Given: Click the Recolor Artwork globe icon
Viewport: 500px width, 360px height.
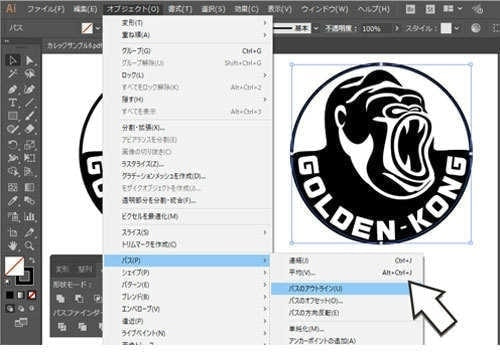Looking at the screenshot, I should [476, 28].
